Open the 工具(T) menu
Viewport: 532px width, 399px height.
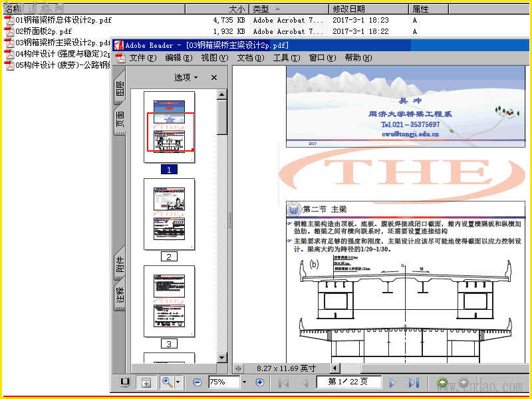point(287,58)
